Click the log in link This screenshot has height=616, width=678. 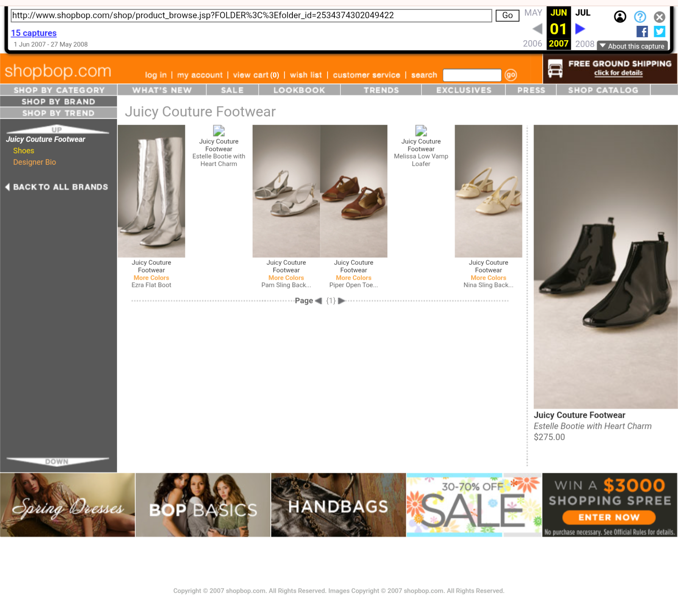point(156,75)
